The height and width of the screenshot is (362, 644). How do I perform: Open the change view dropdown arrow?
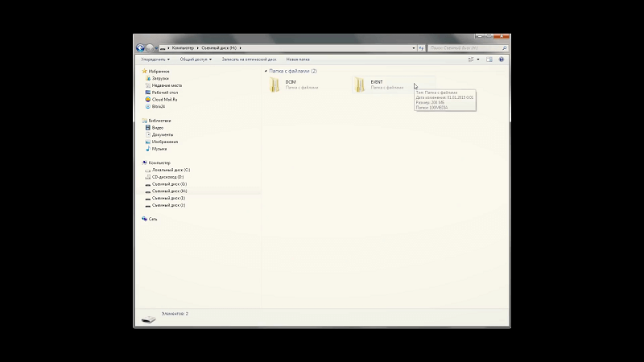tap(478, 60)
